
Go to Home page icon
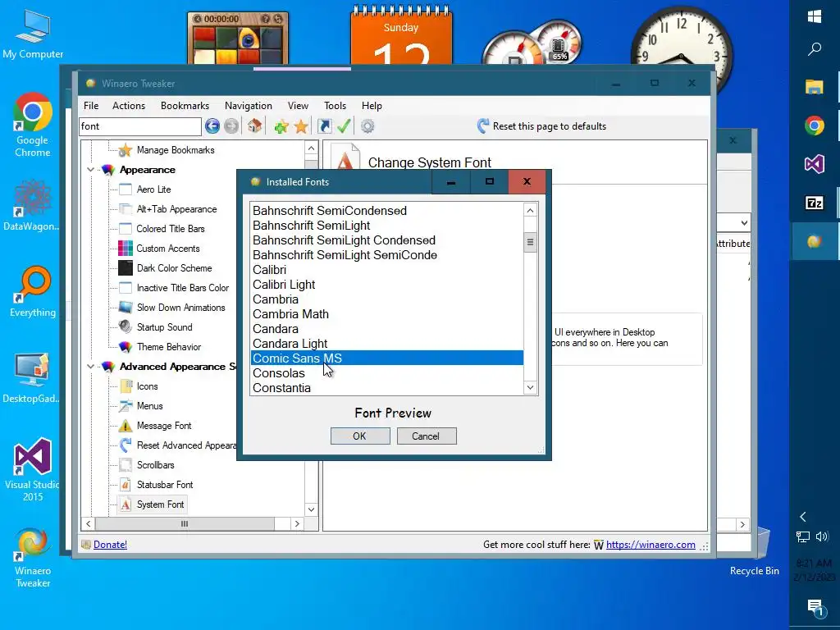point(254,126)
